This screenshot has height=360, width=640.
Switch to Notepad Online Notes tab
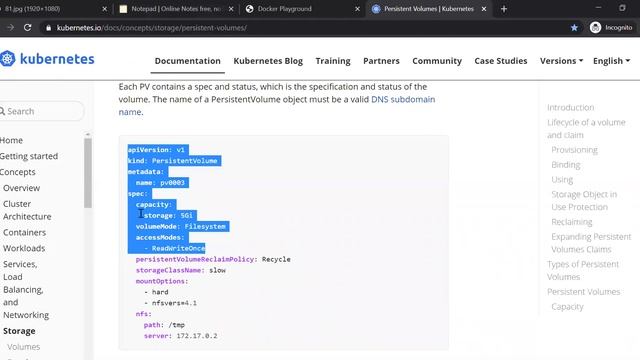[176, 9]
